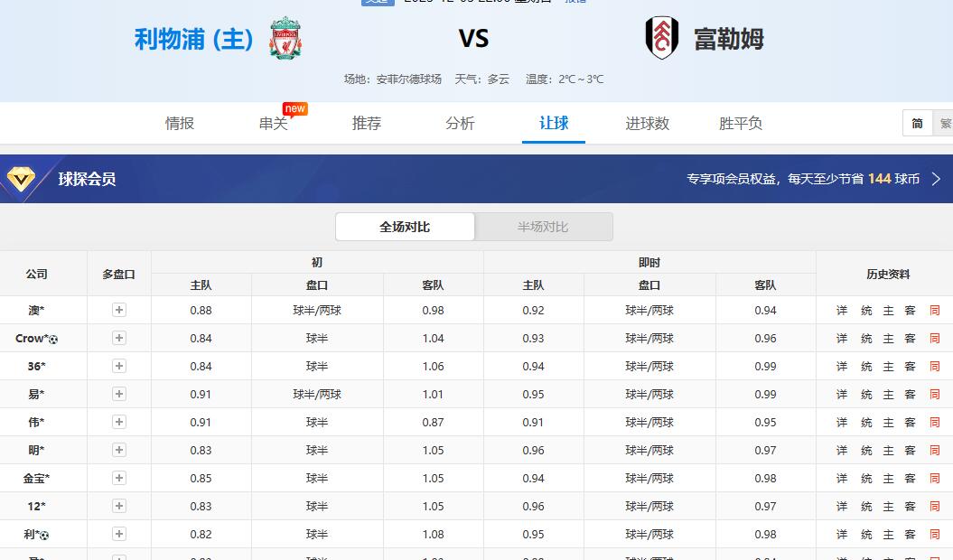Choose traditional Chinese 繁 option
The image size is (953, 560).
944,124
